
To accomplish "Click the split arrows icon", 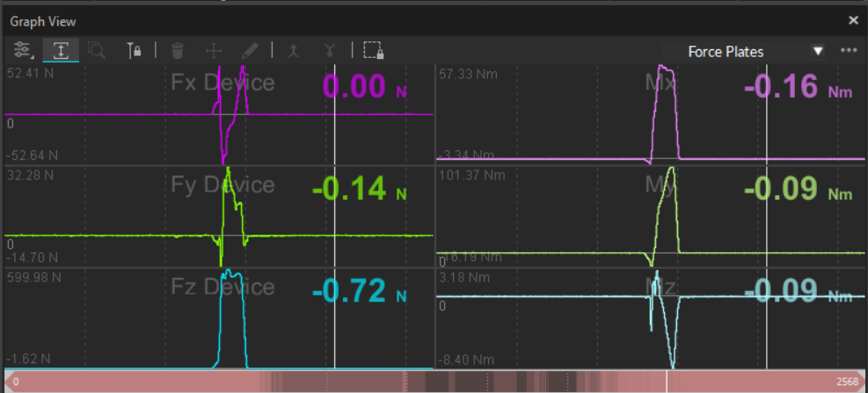I will tap(330, 51).
